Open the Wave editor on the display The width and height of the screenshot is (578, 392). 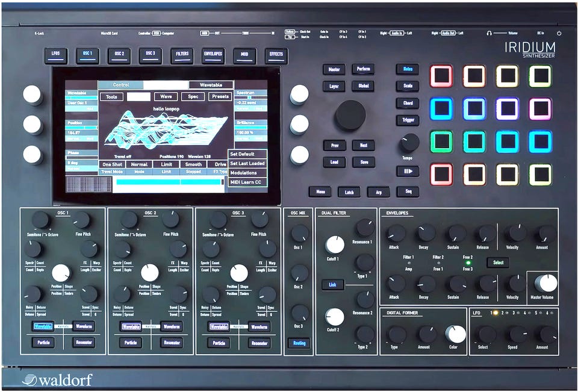pos(166,96)
